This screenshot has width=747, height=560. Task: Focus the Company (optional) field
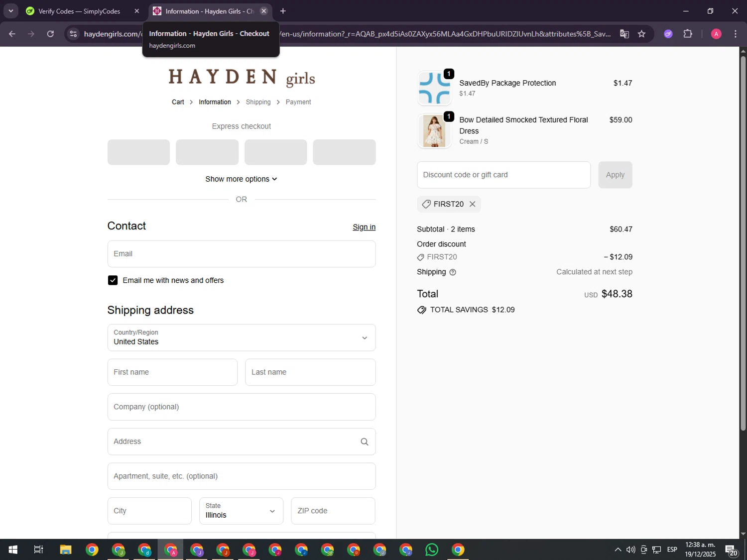[x=242, y=407]
